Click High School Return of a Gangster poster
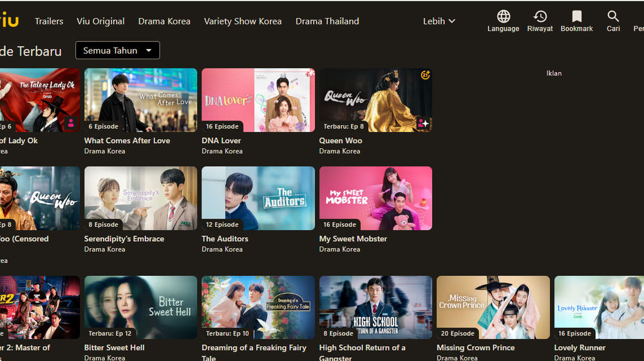 [375, 307]
